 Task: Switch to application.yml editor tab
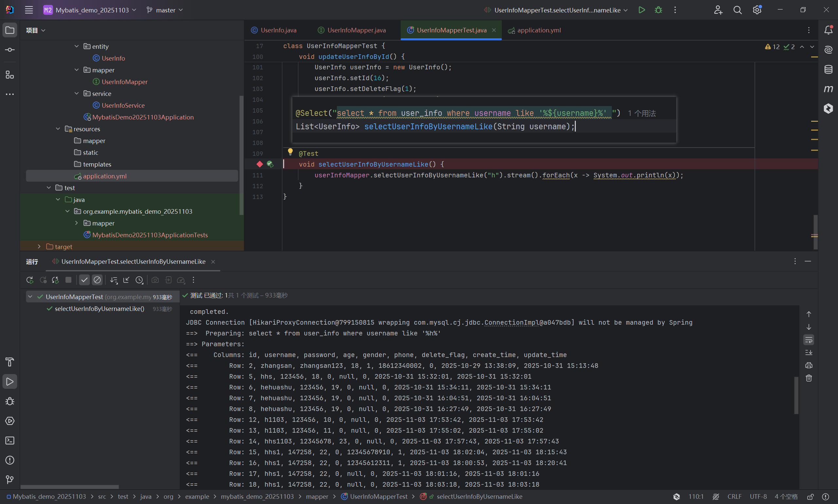point(538,30)
